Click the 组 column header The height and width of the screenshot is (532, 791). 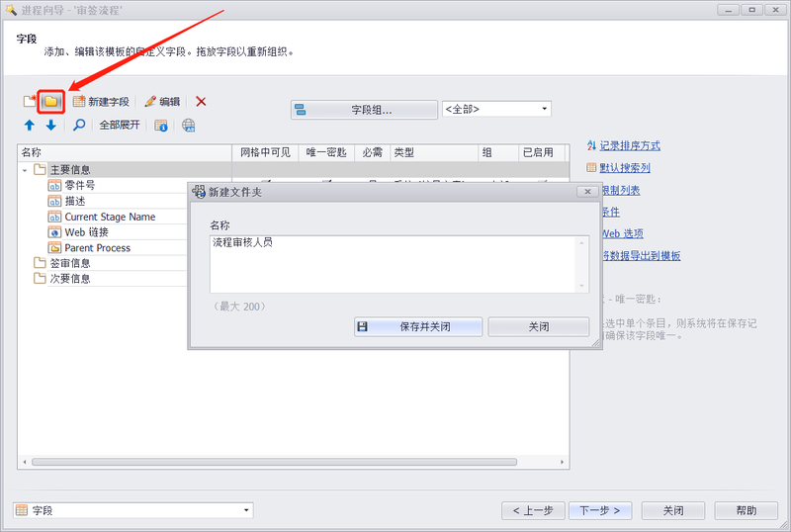click(498, 152)
